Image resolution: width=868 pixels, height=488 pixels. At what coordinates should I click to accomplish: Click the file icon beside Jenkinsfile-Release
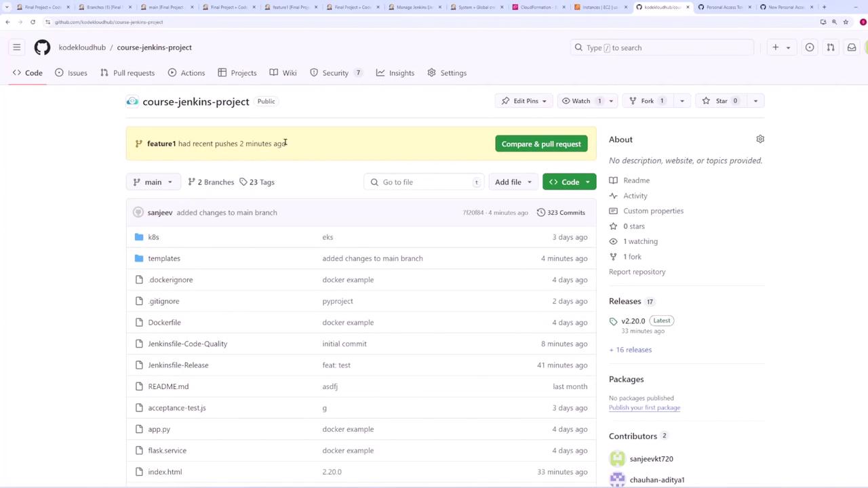coord(139,365)
